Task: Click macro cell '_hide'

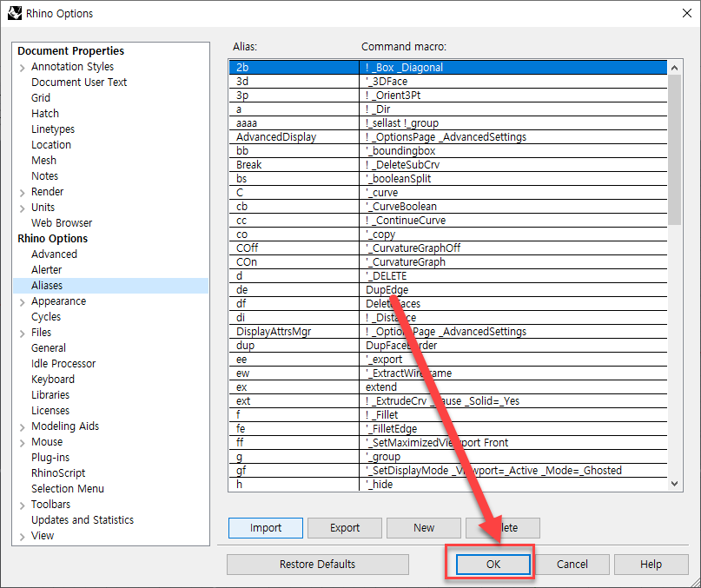Action: click(x=513, y=484)
